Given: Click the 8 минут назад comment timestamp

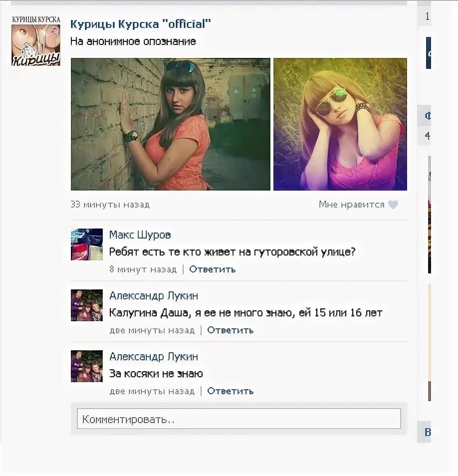Looking at the screenshot, I should click(x=143, y=269).
